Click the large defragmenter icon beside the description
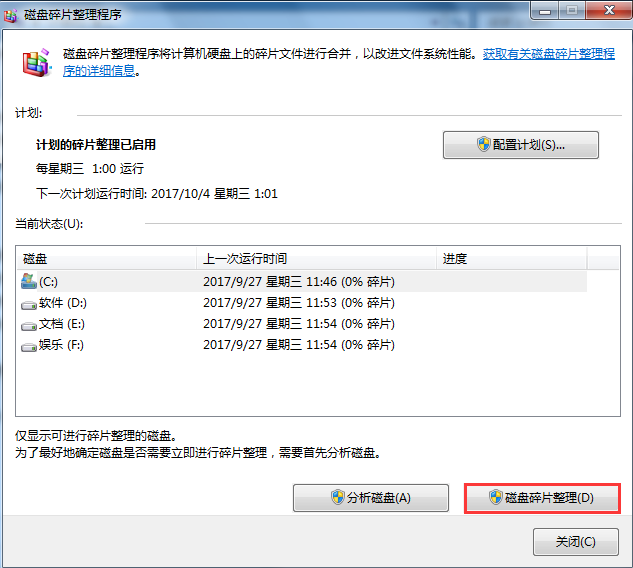The height and width of the screenshot is (568, 633). (38, 64)
